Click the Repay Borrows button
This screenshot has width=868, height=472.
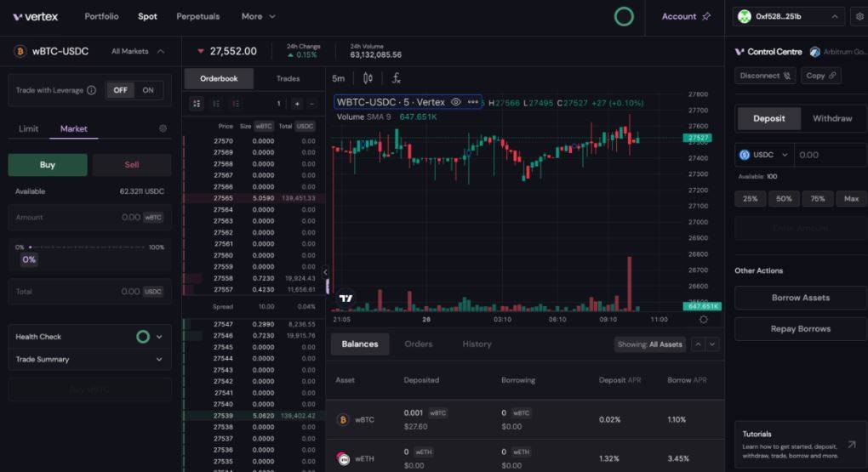[x=801, y=328]
